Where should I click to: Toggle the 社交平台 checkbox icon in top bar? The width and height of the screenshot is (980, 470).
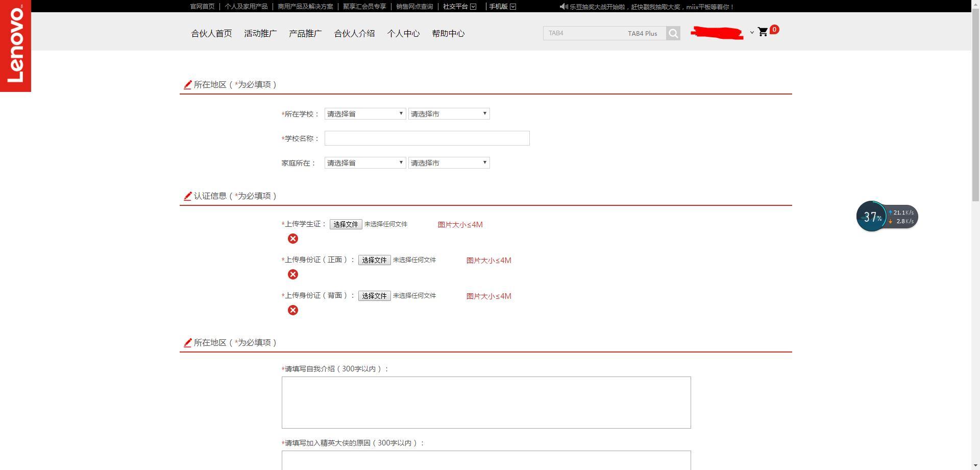pyautogui.click(x=472, y=6)
